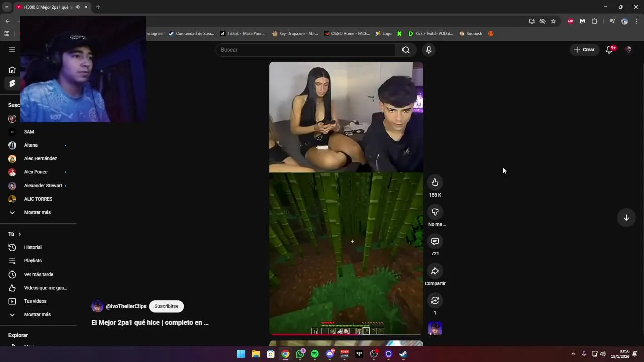Open the TikTok - Make Your bookmark

coord(243,34)
